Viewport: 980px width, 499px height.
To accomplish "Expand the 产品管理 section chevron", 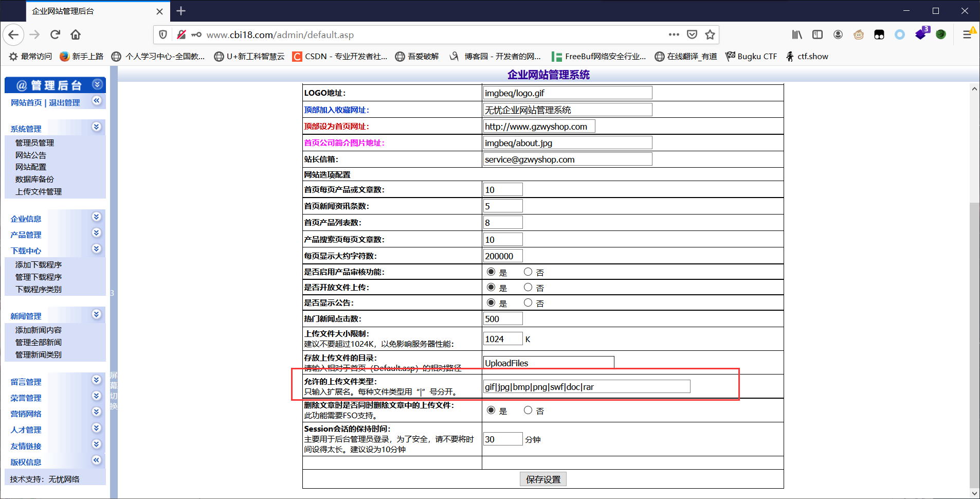I will click(x=96, y=233).
